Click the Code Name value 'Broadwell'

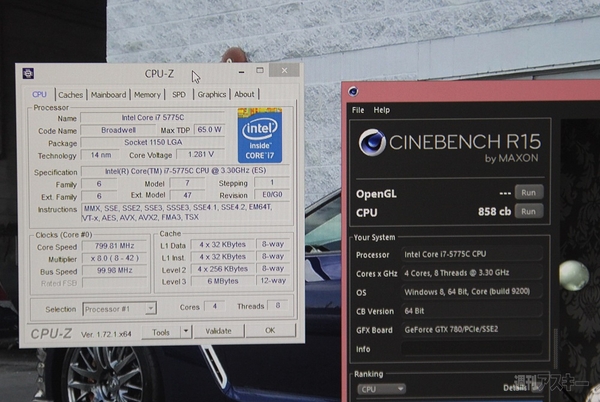pos(118,130)
